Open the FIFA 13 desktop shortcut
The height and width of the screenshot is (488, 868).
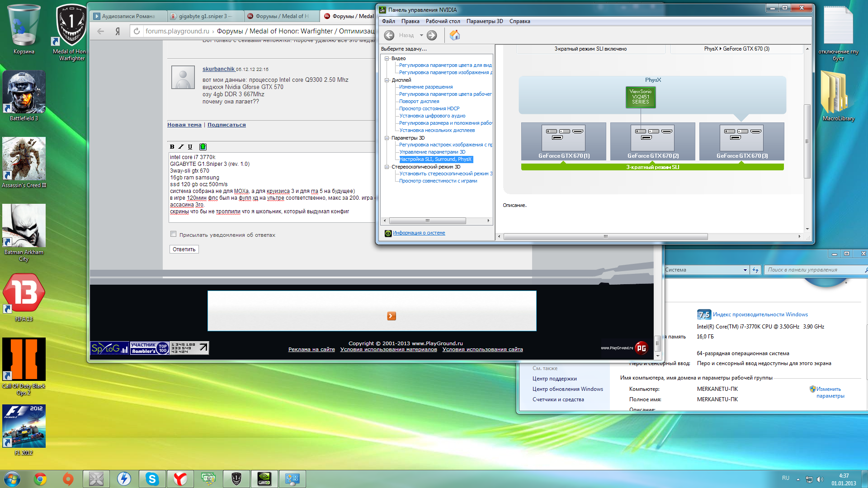[x=24, y=297]
